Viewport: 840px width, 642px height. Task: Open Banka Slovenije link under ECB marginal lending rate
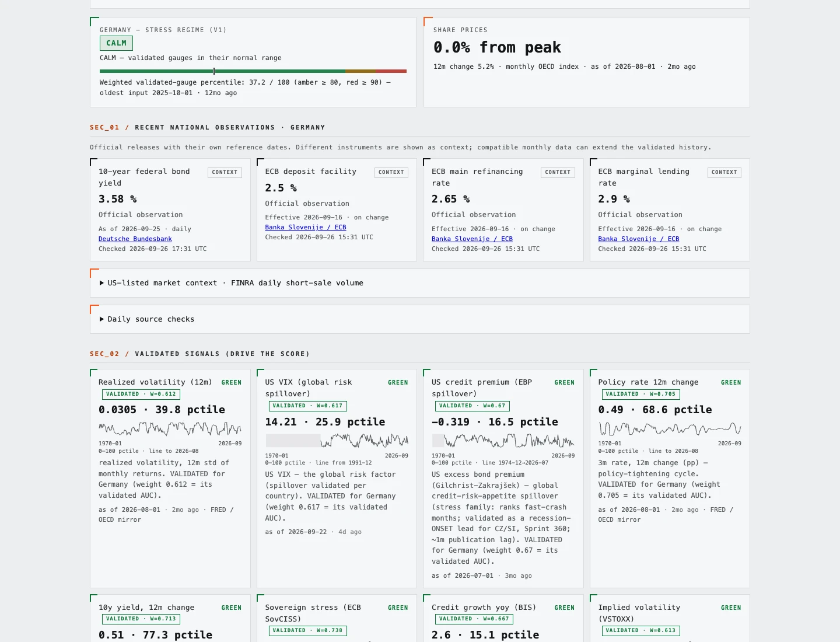(639, 239)
